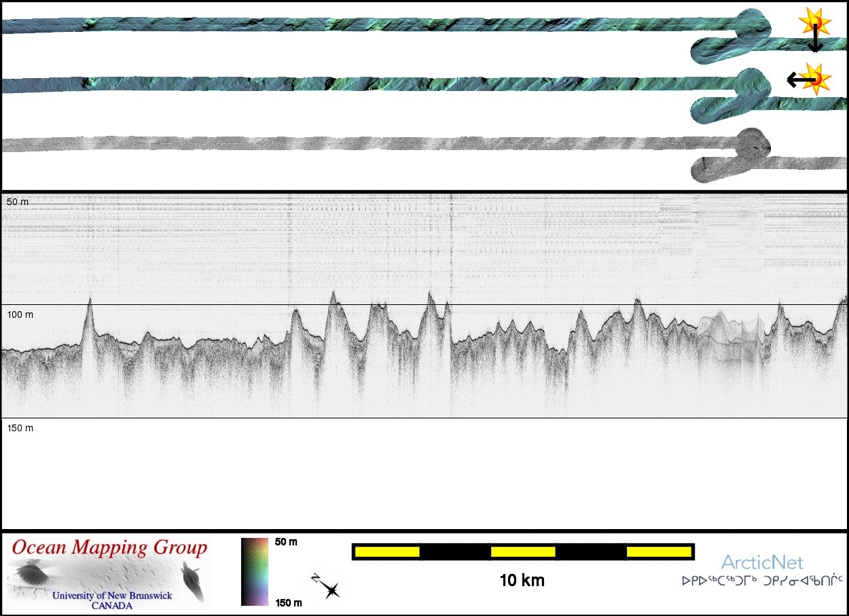This screenshot has height=616, width=849.
Task: Click the University of New Brunswick text
Action: pos(112,596)
